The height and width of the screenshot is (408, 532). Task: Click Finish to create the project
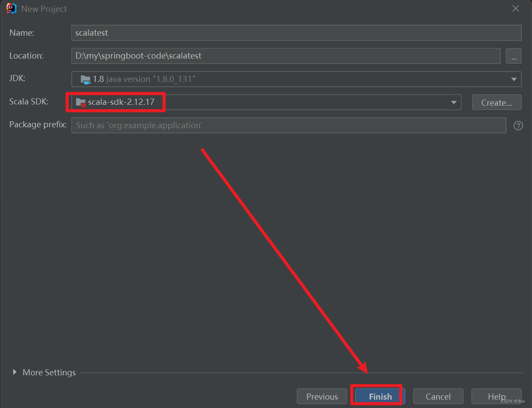[380, 397]
